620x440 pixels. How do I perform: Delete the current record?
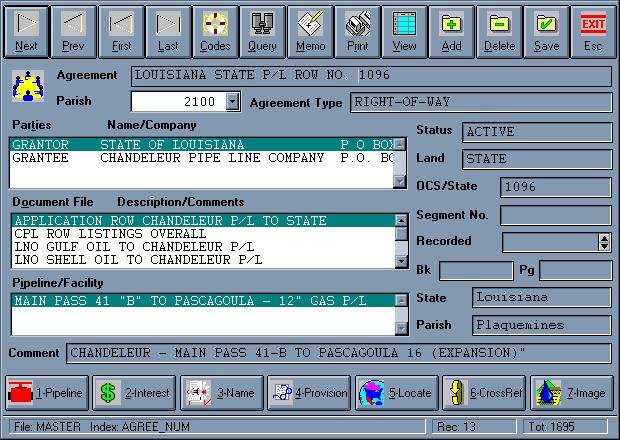499,30
